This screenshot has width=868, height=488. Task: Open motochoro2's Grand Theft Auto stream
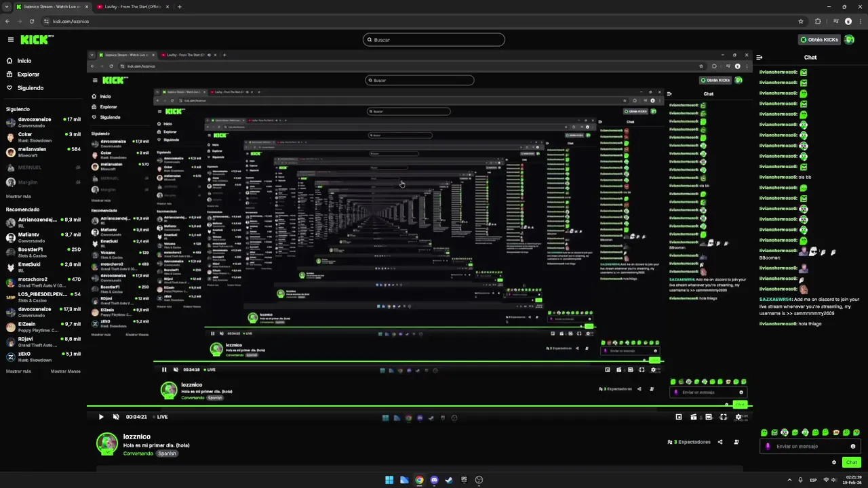coord(43,282)
